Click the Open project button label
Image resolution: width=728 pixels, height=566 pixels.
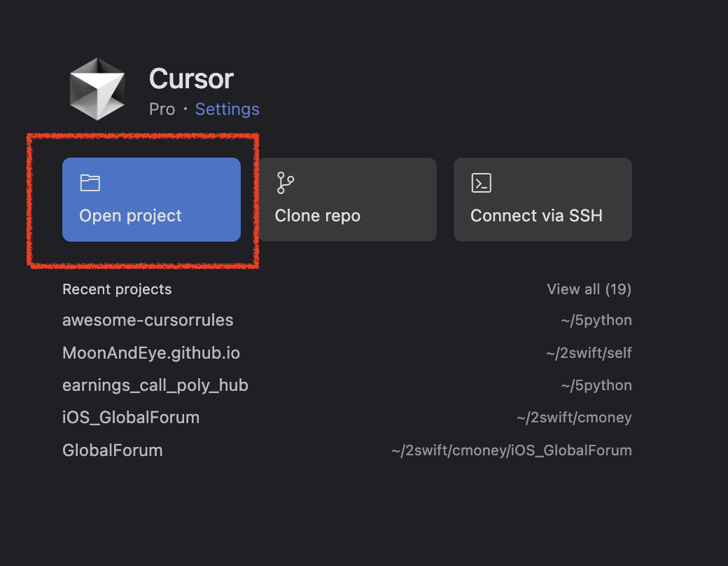coord(130,216)
